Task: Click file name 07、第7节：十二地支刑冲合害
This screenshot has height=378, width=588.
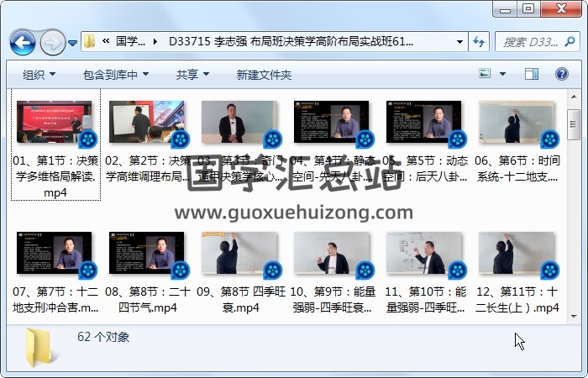Action: pyautogui.click(x=55, y=299)
